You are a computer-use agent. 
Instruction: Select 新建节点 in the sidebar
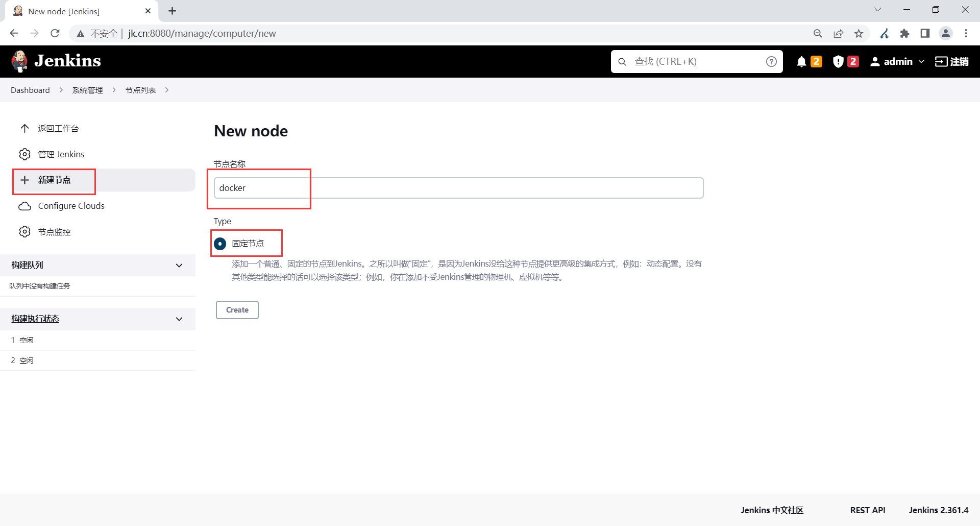tap(104, 180)
